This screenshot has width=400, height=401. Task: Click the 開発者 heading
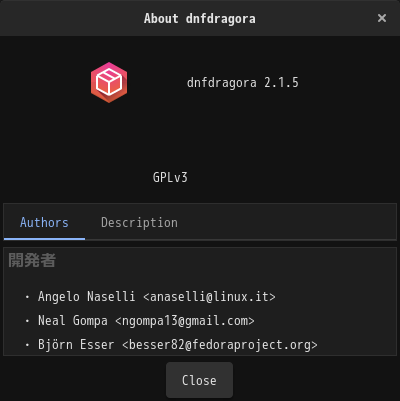coord(32,260)
